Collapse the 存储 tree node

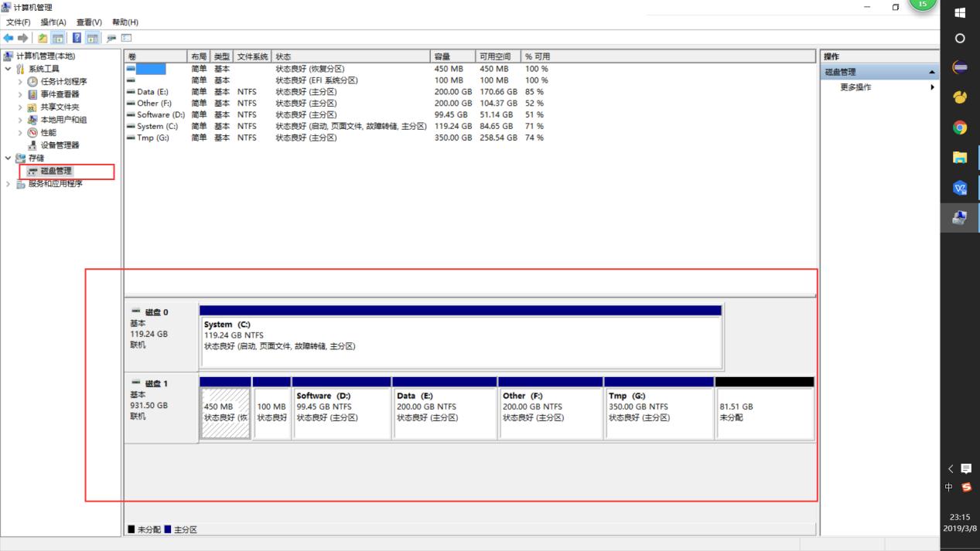coord(8,158)
